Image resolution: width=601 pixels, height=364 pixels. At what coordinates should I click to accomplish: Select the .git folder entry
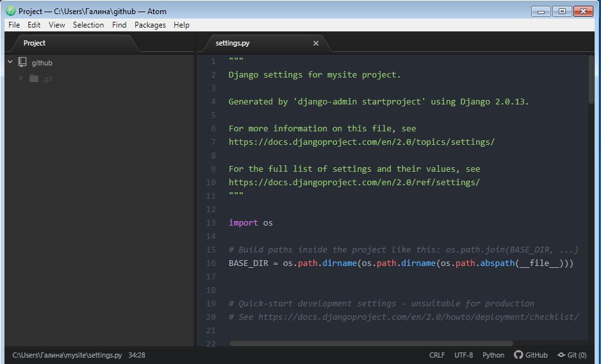coord(48,79)
